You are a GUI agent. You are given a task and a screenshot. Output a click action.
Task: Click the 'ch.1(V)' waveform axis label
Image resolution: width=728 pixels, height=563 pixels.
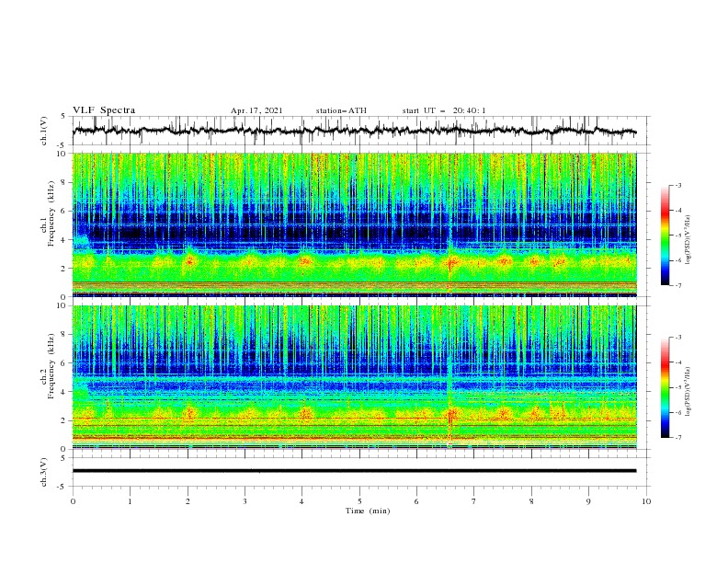(44, 131)
